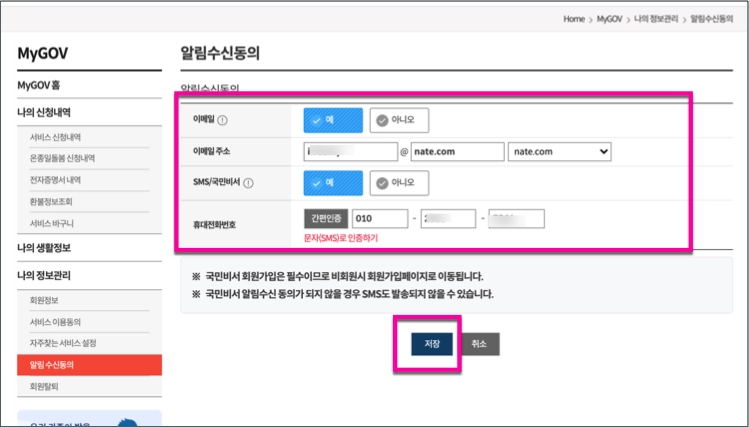Open 나의 신청내역 sidebar section

pos(44,112)
